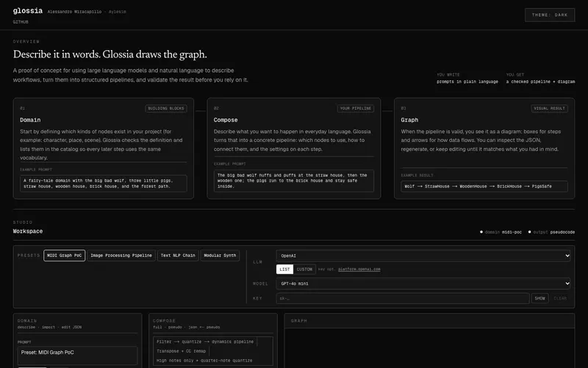
Task: Click the Domain card heading
Action: tap(30, 120)
